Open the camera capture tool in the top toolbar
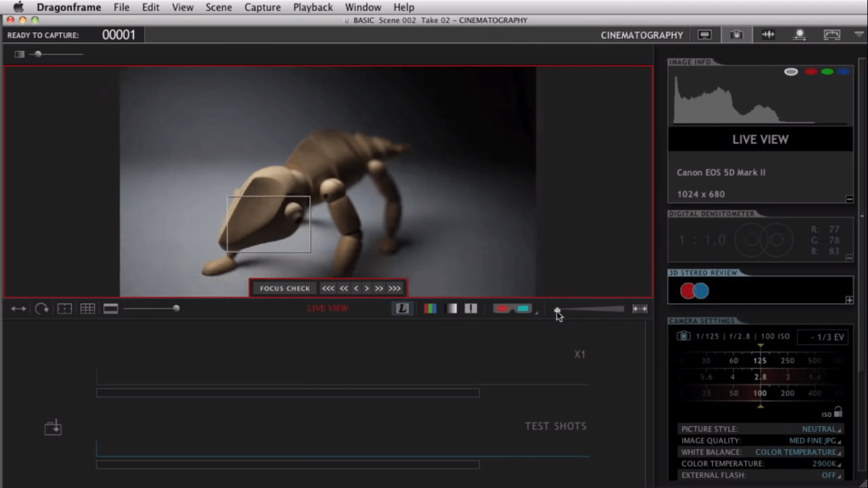Image resolution: width=868 pixels, height=488 pixels. click(x=734, y=35)
